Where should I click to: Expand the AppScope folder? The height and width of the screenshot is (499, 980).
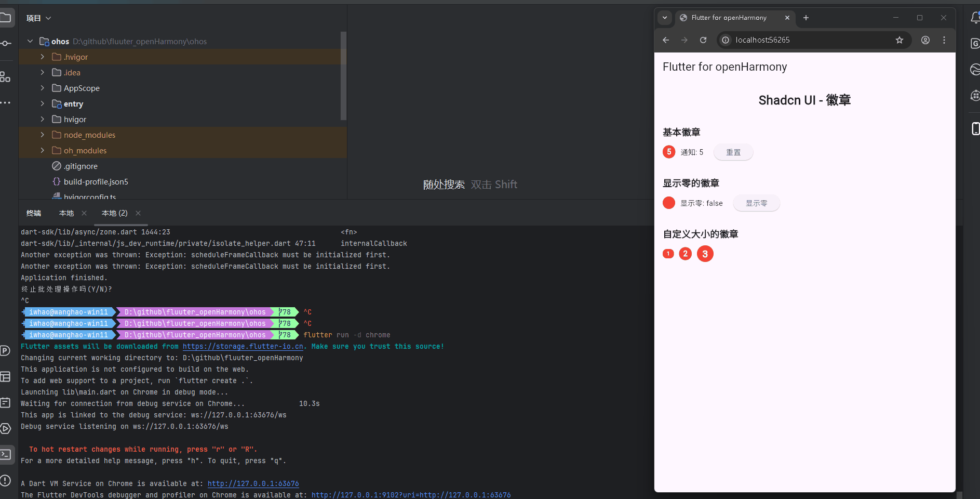[x=43, y=88]
